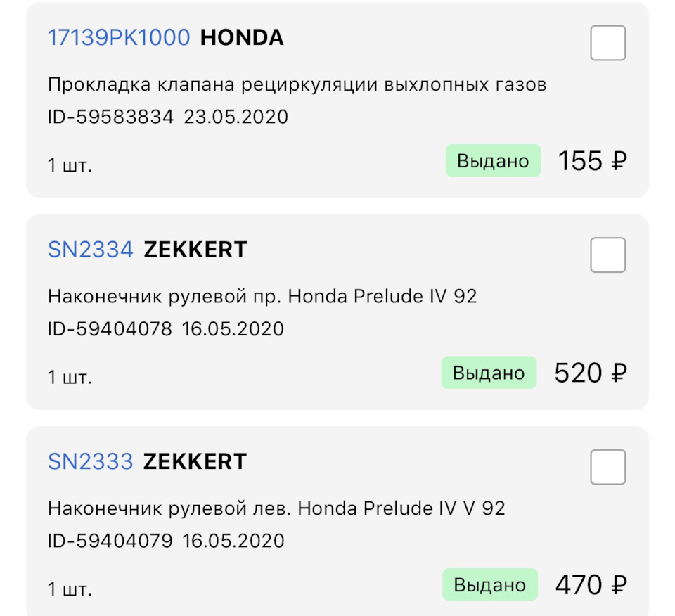Open the Наконечник рулевой лев. description
This screenshot has height=616, width=675.
tap(276, 508)
